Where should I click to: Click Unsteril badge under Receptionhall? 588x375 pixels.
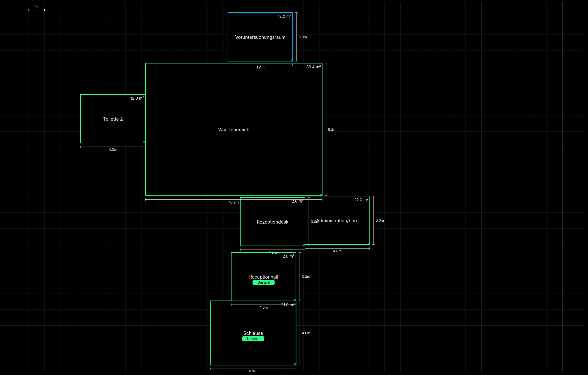(264, 282)
